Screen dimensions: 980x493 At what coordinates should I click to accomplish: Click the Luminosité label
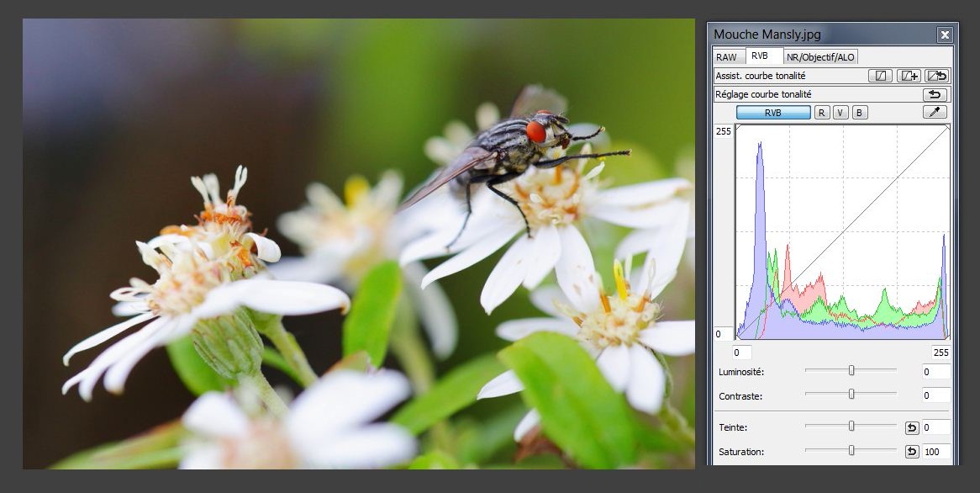point(741,372)
